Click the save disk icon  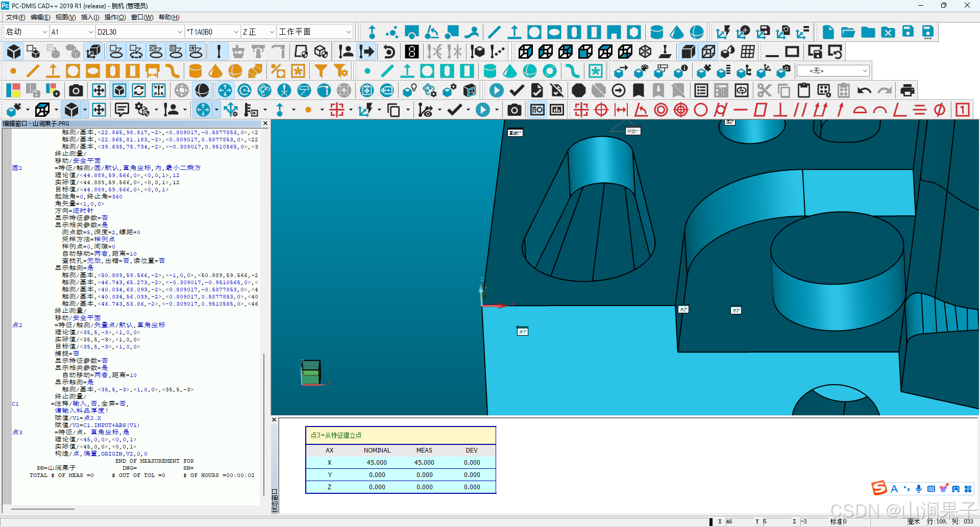[x=908, y=32]
